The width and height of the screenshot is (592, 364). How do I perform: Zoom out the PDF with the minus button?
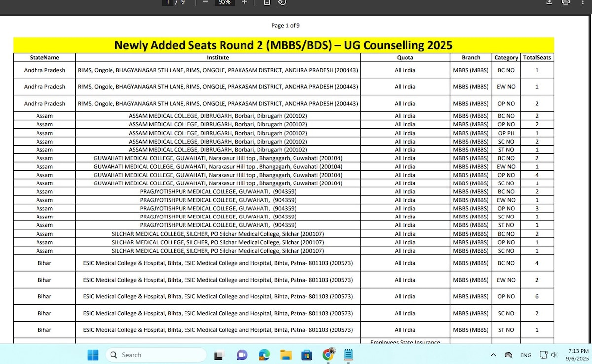pos(205,2)
